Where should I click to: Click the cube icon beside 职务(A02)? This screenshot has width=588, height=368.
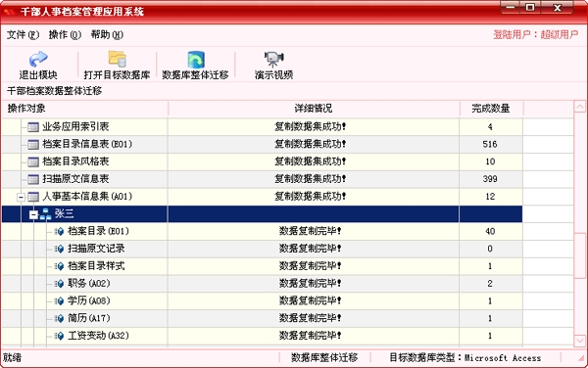[x=59, y=284]
